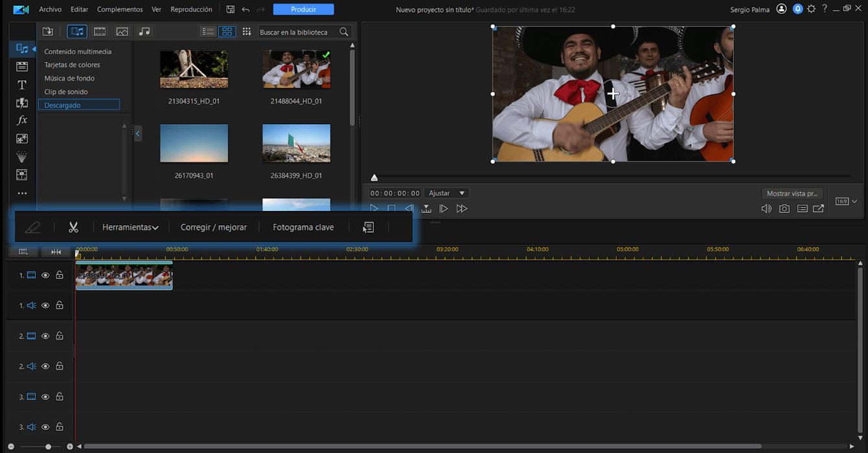This screenshot has width=868, height=453.
Task: Click the Producir button
Action: click(304, 10)
